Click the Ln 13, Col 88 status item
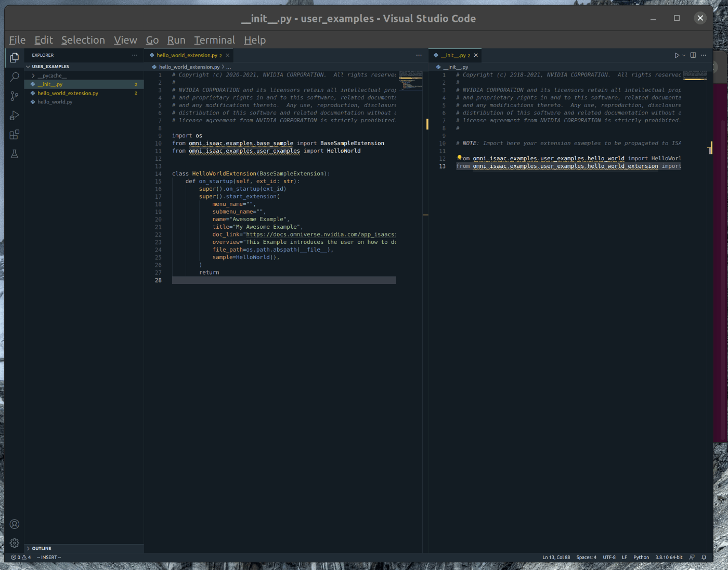The height and width of the screenshot is (570, 728). pyautogui.click(x=556, y=558)
